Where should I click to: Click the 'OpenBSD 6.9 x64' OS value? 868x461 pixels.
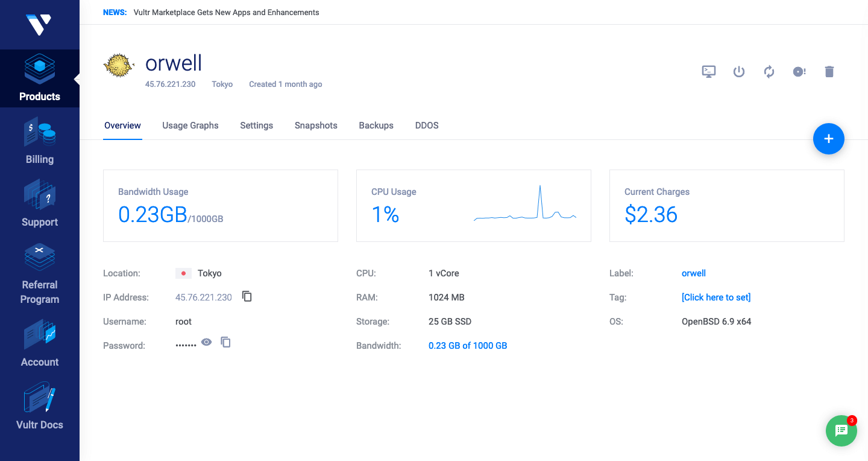[717, 322]
